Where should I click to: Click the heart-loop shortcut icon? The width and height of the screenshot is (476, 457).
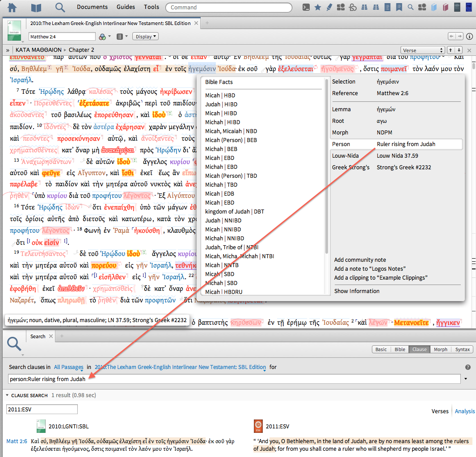click(353, 7)
